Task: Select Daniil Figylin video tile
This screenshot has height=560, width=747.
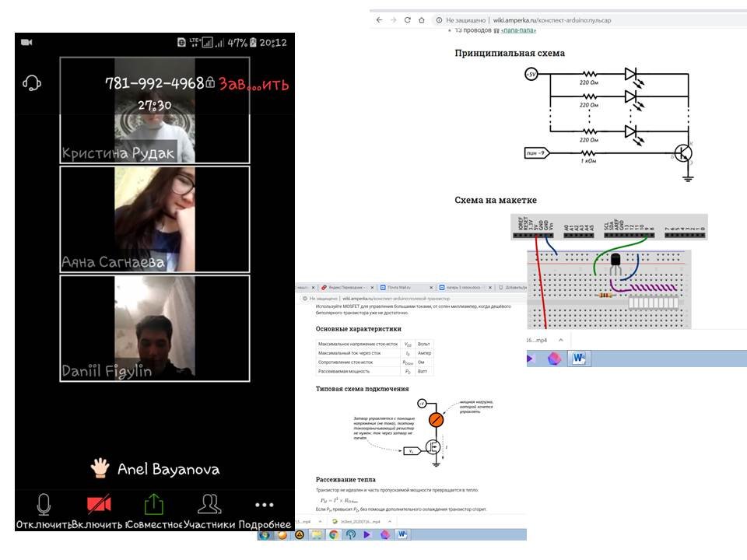Action: coord(155,328)
